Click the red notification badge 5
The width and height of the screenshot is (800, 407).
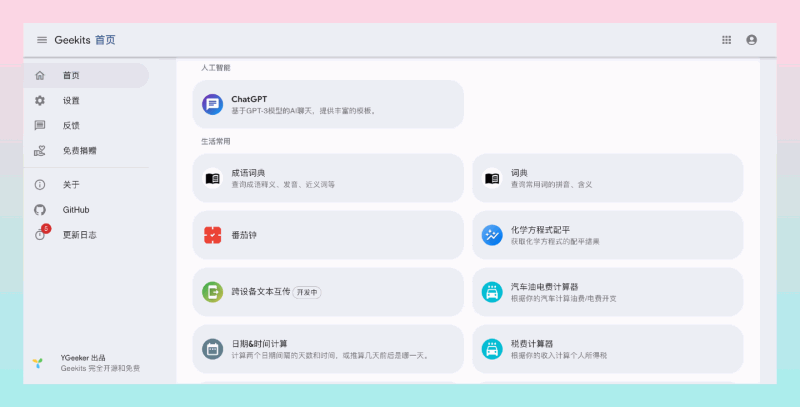[x=46, y=228]
